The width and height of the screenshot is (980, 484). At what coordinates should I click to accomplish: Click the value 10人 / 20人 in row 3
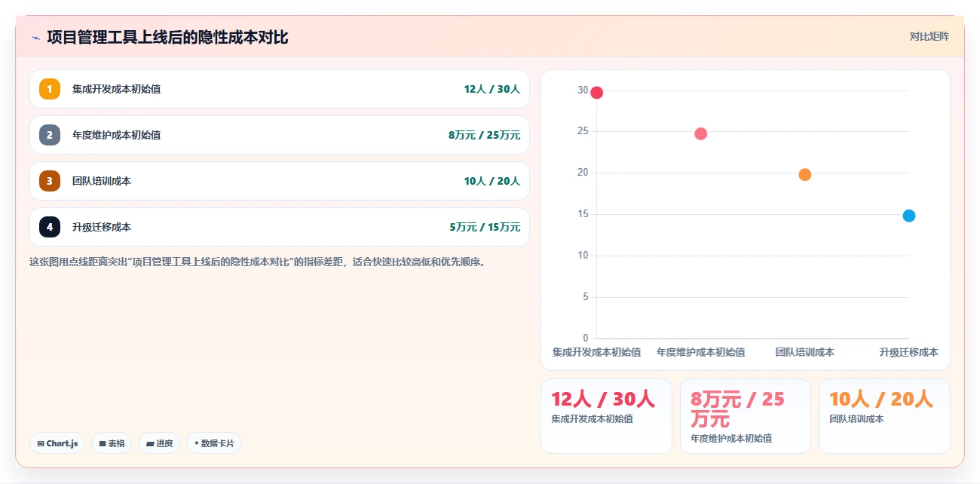coord(492,181)
